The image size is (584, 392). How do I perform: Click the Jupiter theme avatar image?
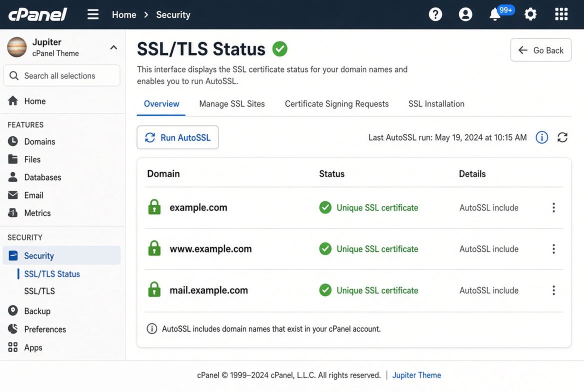tap(17, 47)
